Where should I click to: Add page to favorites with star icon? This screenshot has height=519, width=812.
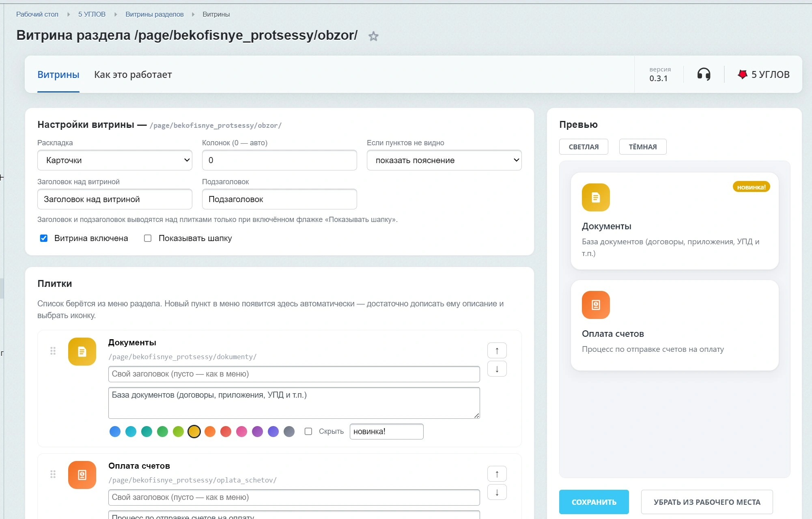pos(373,36)
